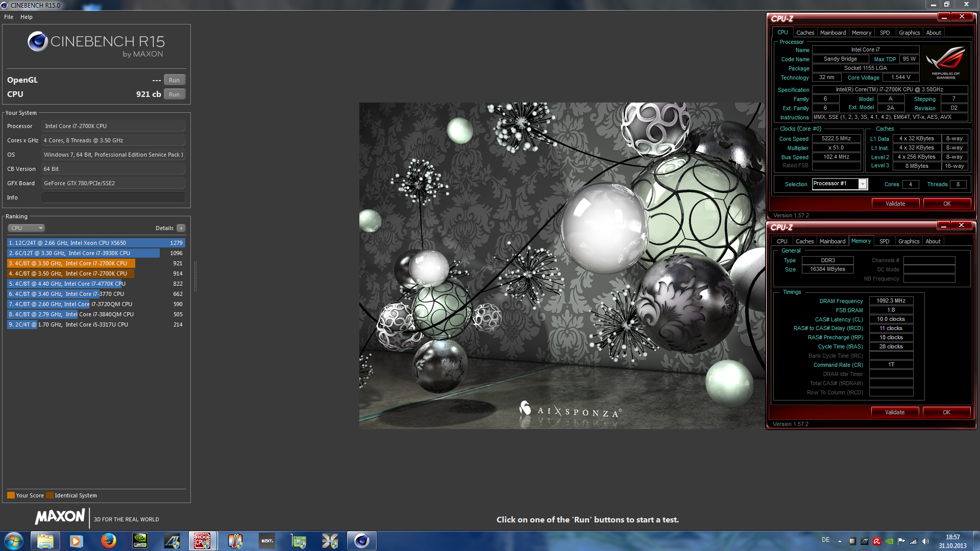Switch to About tab in upper CPU-Z window
This screenshot has height=551, width=980.
[x=934, y=33]
